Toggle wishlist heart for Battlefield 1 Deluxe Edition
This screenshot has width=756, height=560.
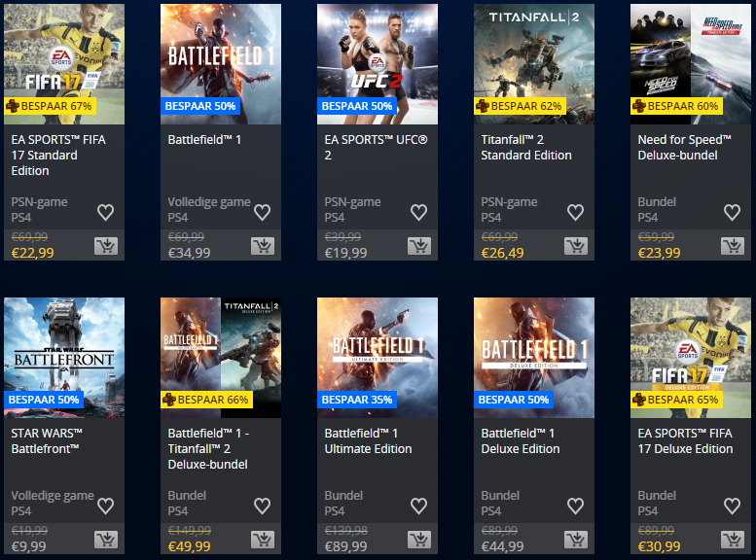(x=576, y=506)
